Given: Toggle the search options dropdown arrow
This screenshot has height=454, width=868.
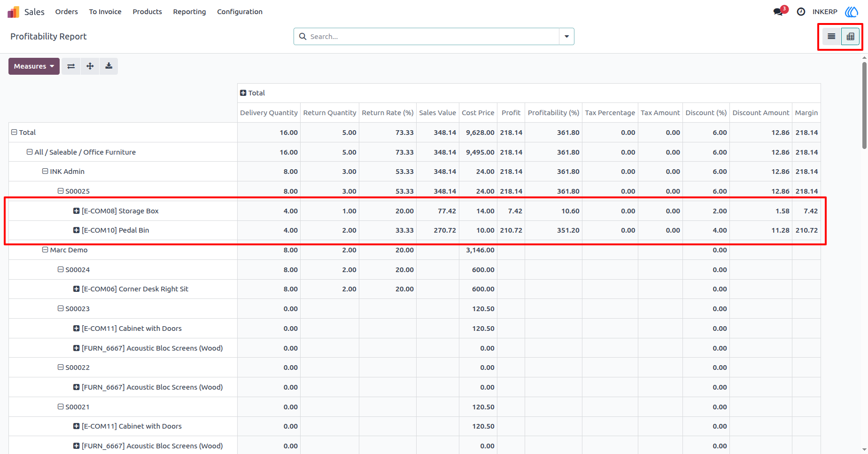Looking at the screenshot, I should (566, 36).
